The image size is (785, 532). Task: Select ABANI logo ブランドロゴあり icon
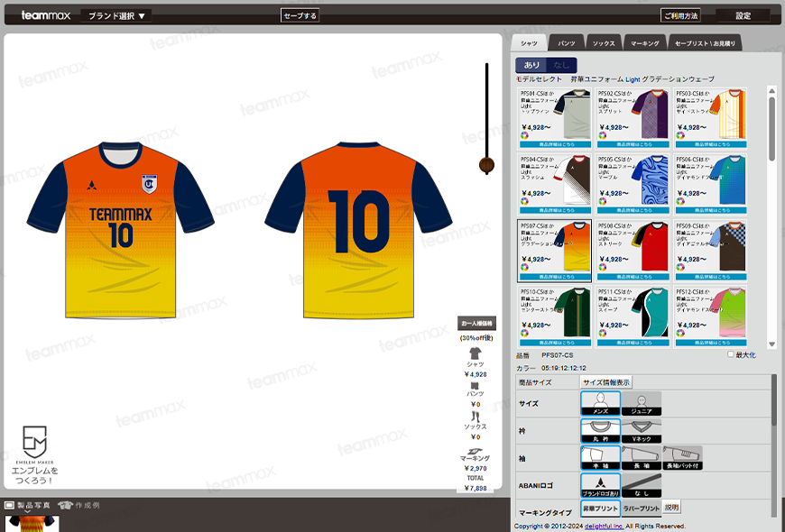coord(600,485)
